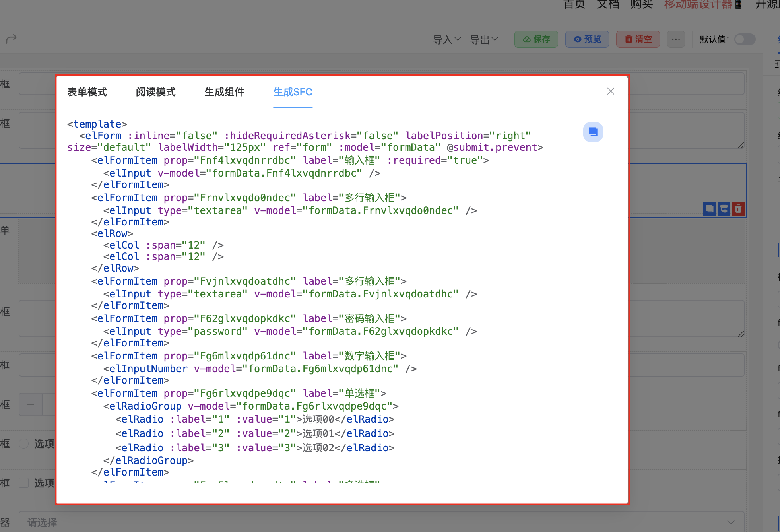Click the number input minus stepper
The width and height of the screenshot is (780, 532).
tap(31, 404)
